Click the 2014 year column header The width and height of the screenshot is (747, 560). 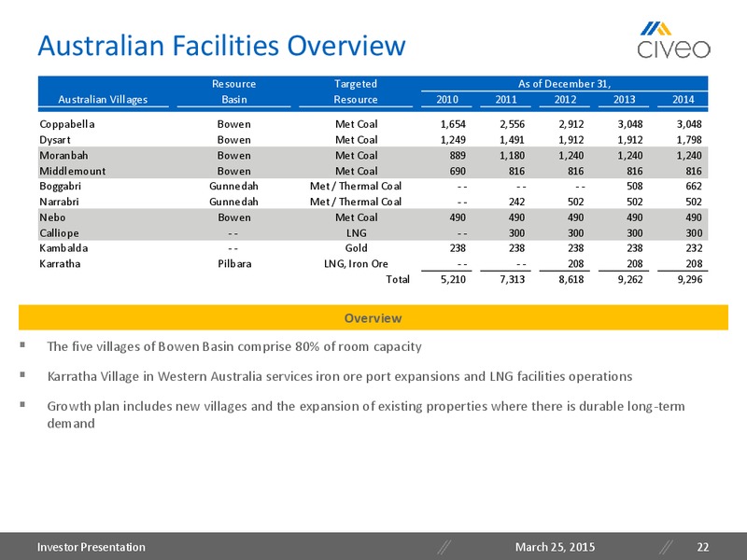pyautogui.click(x=684, y=99)
